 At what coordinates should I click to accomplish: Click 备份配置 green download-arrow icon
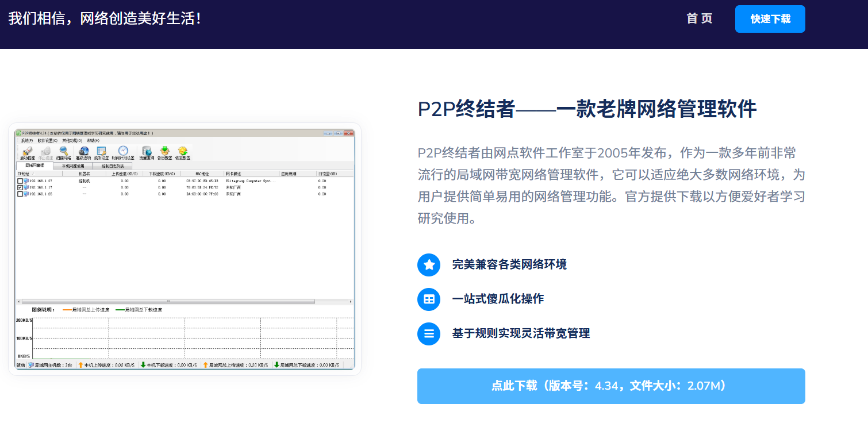165,151
